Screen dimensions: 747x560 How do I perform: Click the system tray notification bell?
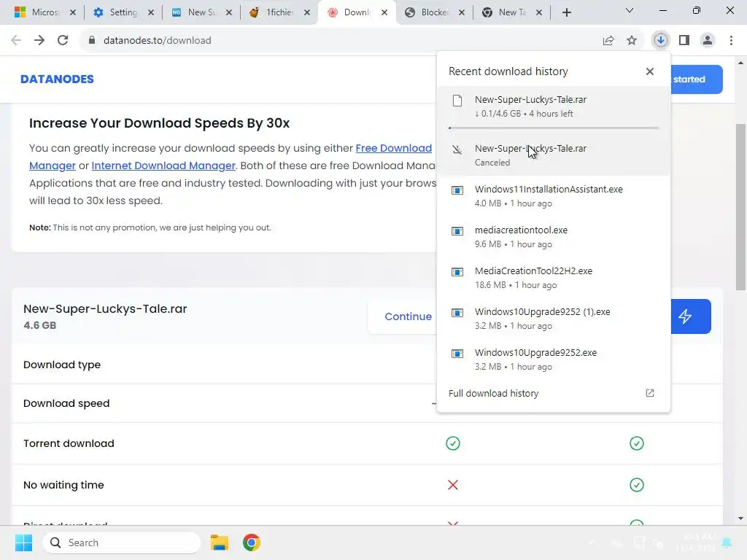[727, 542]
